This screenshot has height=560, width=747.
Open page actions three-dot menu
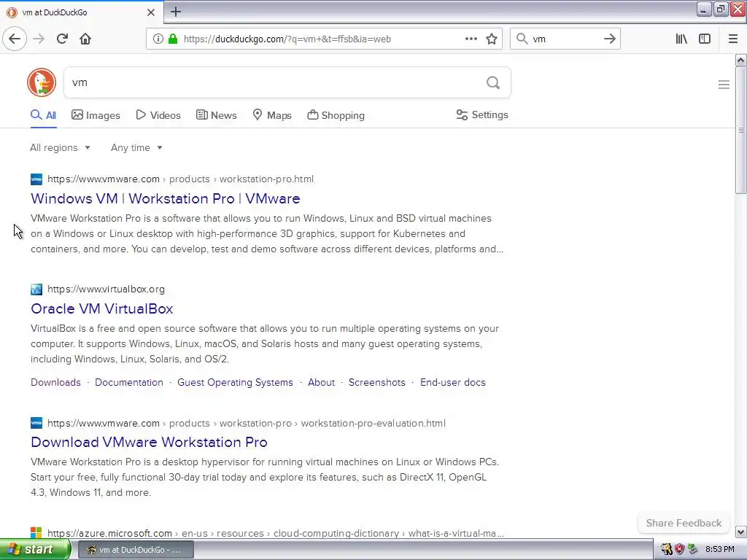[471, 39]
